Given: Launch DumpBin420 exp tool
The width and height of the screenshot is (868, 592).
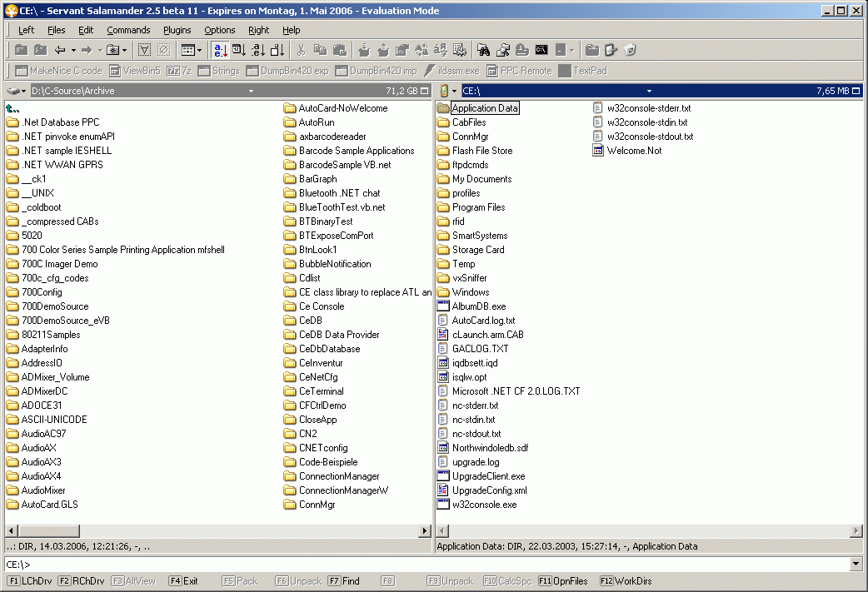Looking at the screenshot, I should pyautogui.click(x=288, y=71).
